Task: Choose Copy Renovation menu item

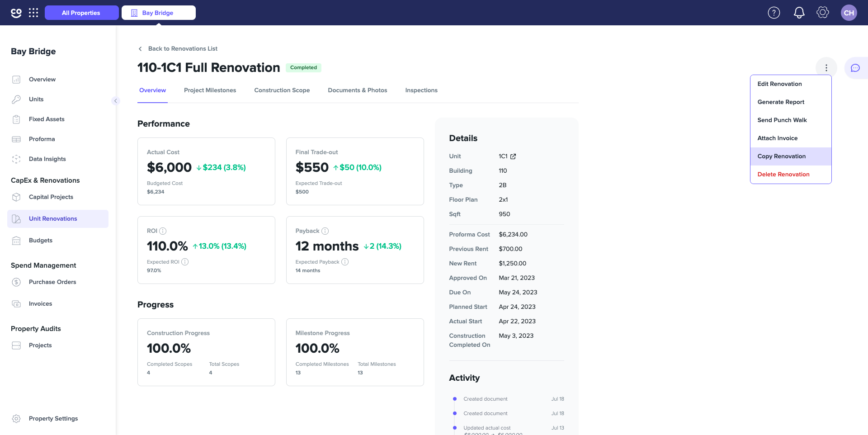Action: tap(791, 156)
